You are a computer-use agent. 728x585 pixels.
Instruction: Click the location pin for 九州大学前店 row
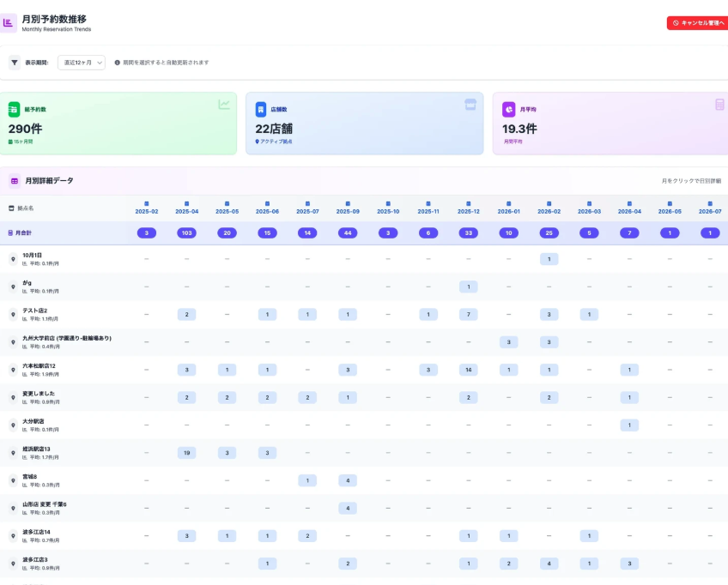click(x=13, y=342)
